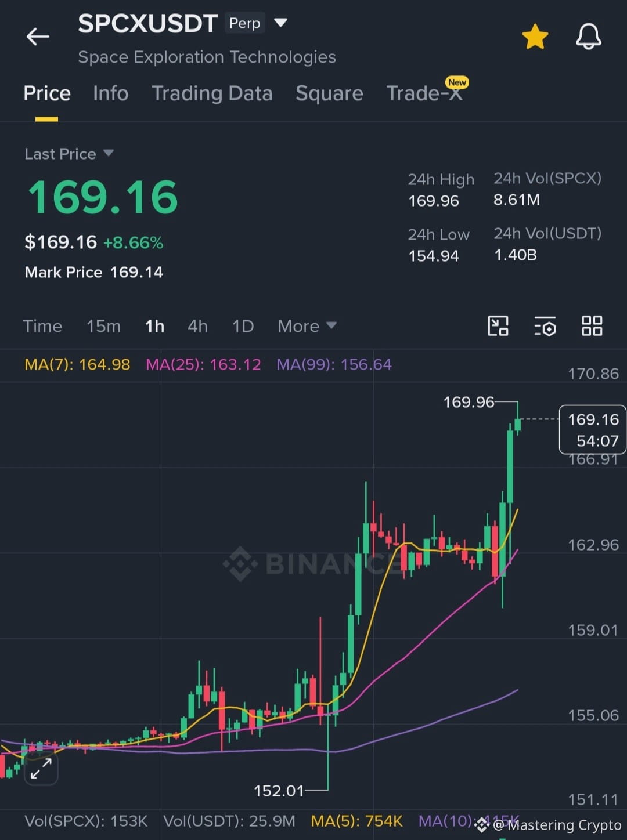Open the Last Price dropdown
This screenshot has width=627, height=840.
point(69,154)
